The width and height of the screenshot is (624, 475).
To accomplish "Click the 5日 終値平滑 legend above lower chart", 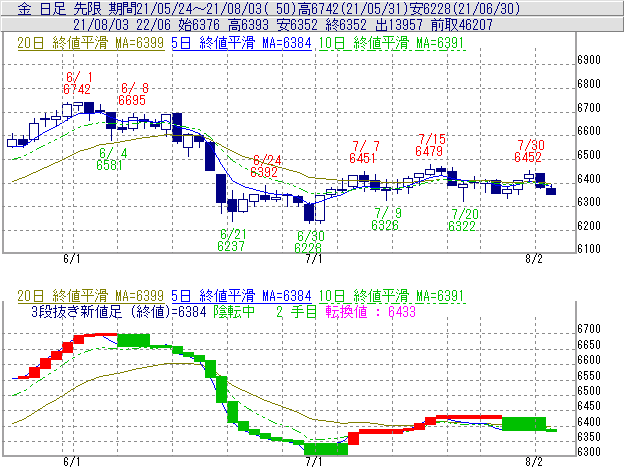I will [x=241, y=296].
